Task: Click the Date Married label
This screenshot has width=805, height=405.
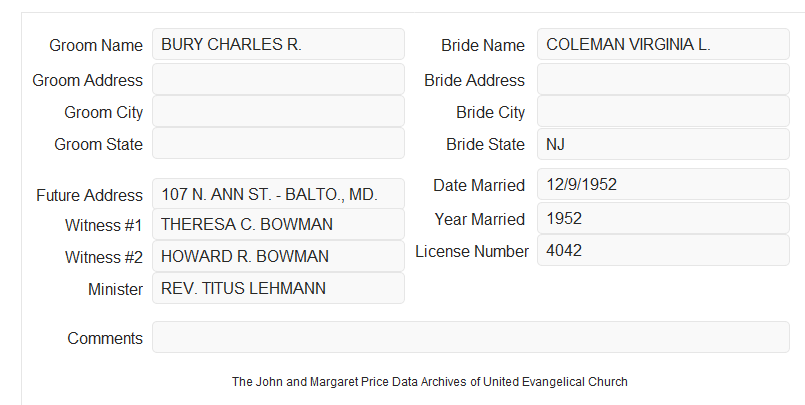Action: (479, 185)
